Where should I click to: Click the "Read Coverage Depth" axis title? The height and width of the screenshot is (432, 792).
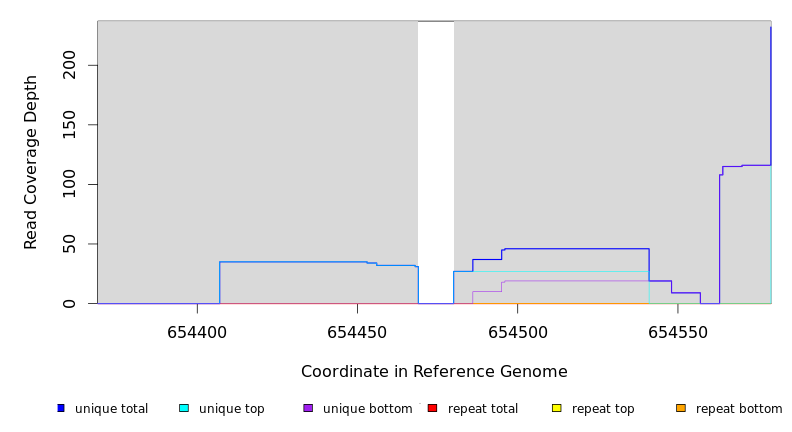(31, 162)
